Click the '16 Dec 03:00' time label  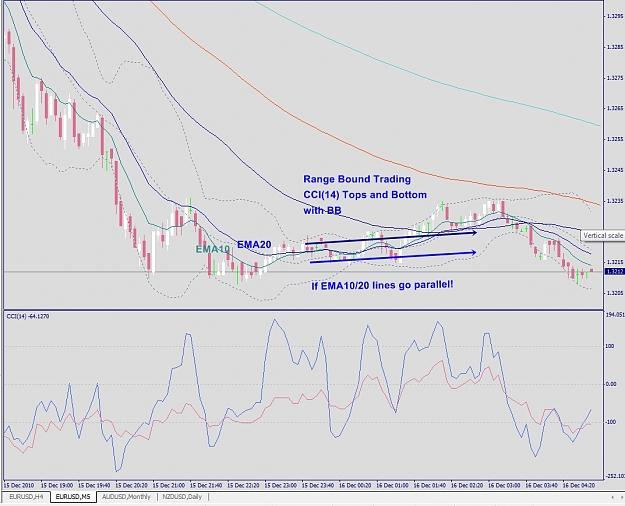tap(504, 486)
